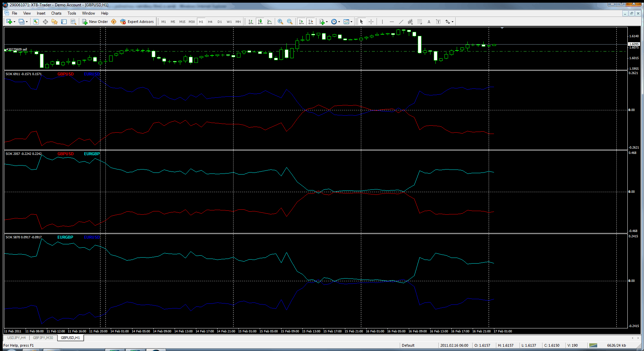Viewport: 644px width, 351px height.
Task: Select the Text tool
Action: point(429,22)
